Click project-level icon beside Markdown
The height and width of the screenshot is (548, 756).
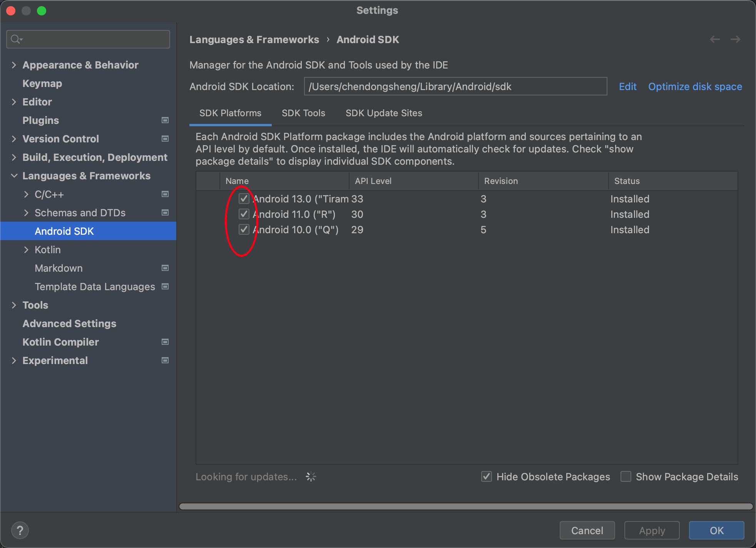(x=165, y=268)
